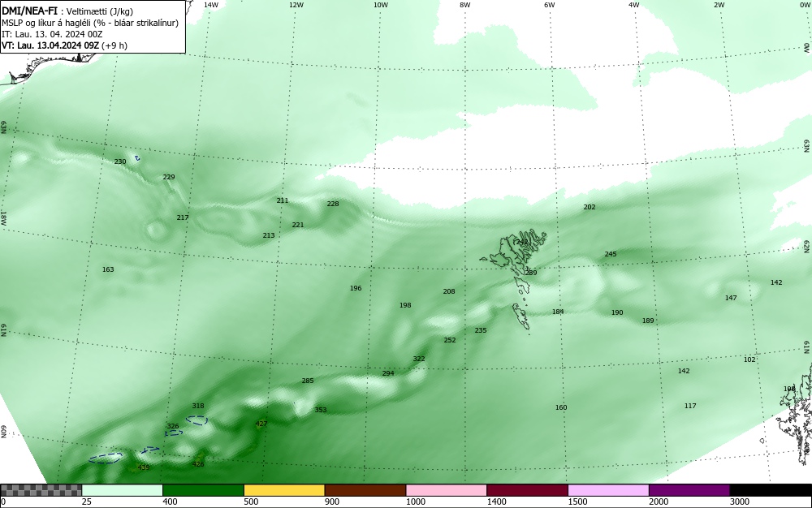Select the black above-3000 legend swatch
The width and height of the screenshot is (812, 508).
pyautogui.click(x=771, y=490)
